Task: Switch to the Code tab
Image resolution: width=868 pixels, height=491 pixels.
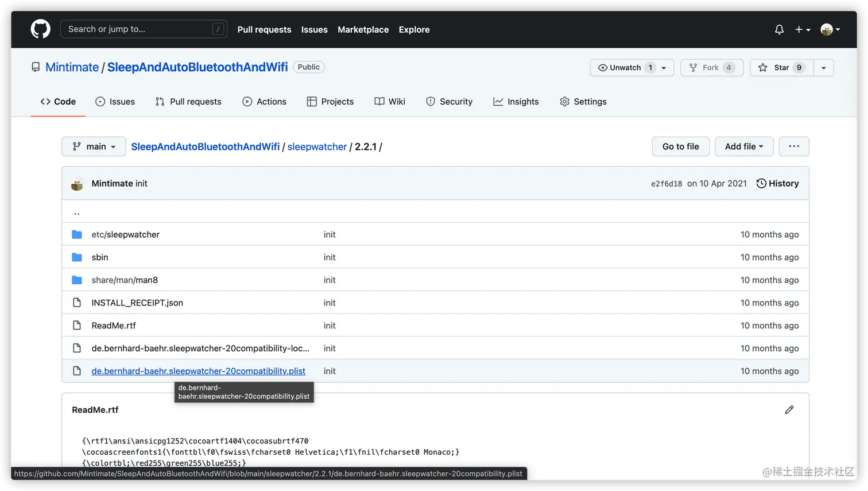Action: (x=58, y=102)
